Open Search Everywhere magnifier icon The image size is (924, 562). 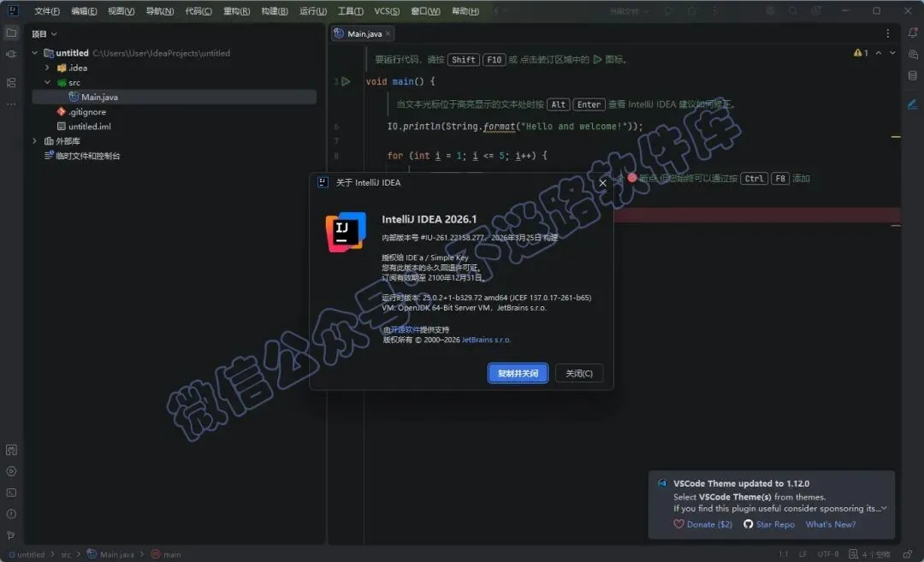pyautogui.click(x=792, y=10)
